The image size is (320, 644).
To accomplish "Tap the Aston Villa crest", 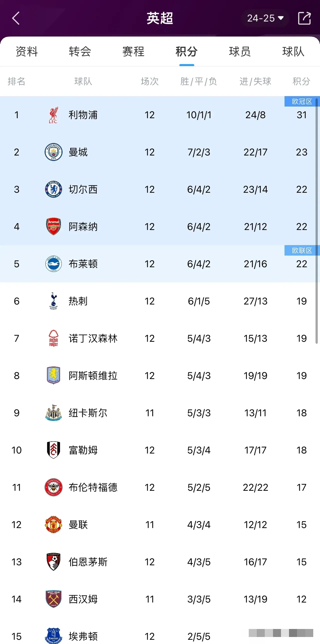I will pyautogui.click(x=53, y=375).
